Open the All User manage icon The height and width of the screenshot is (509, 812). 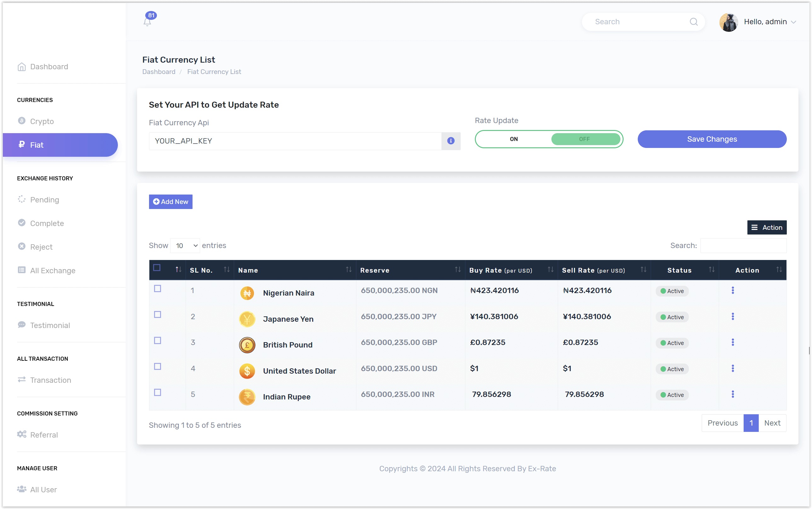(x=21, y=489)
